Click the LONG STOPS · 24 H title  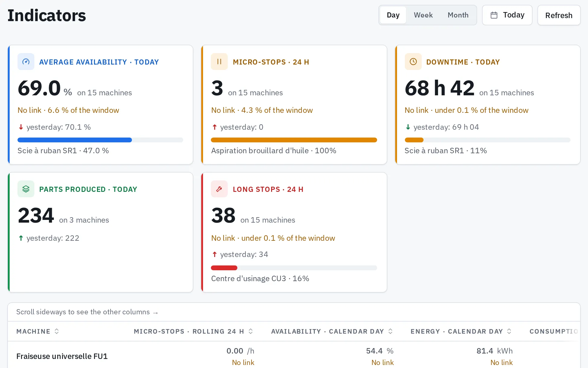point(268,189)
